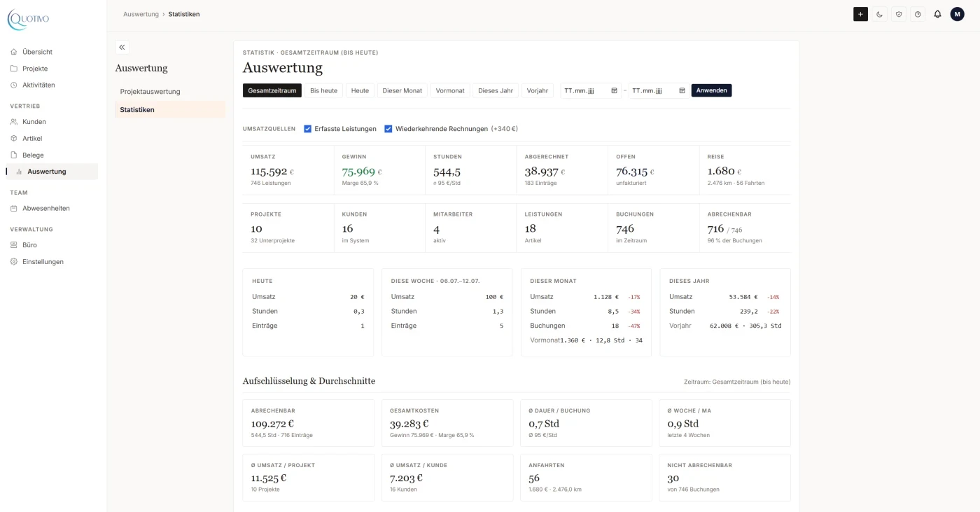This screenshot has width=980, height=512.
Task: Click the Reise 1.680 € card
Action: pyautogui.click(x=745, y=170)
